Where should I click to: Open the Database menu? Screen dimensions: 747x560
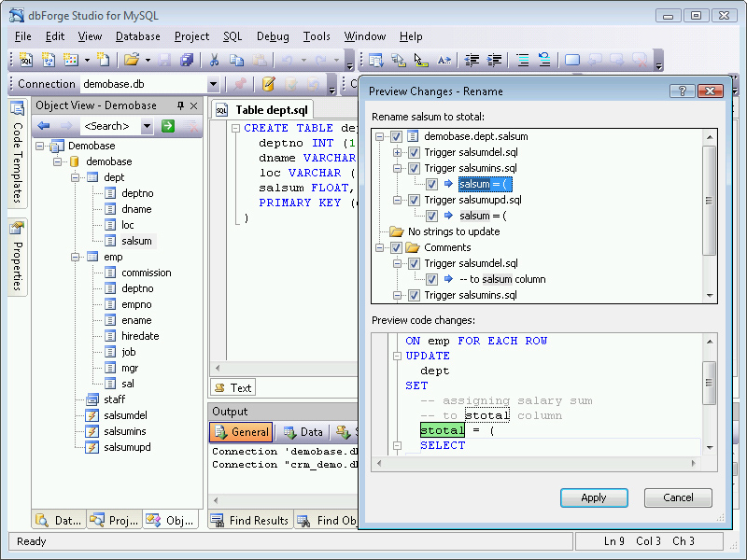pos(137,36)
